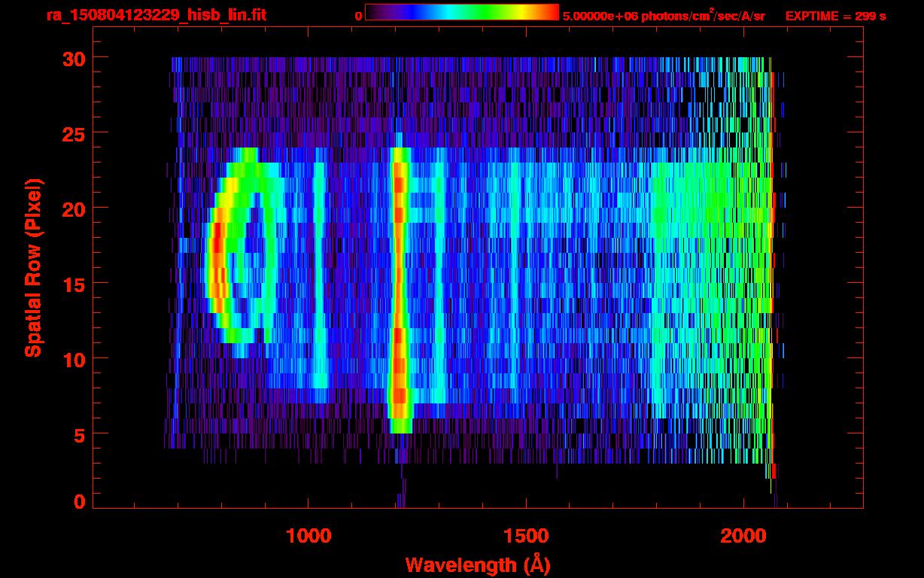This screenshot has height=578, width=924.
Task: Click the spatial row 30 tick label
Action: (73, 58)
